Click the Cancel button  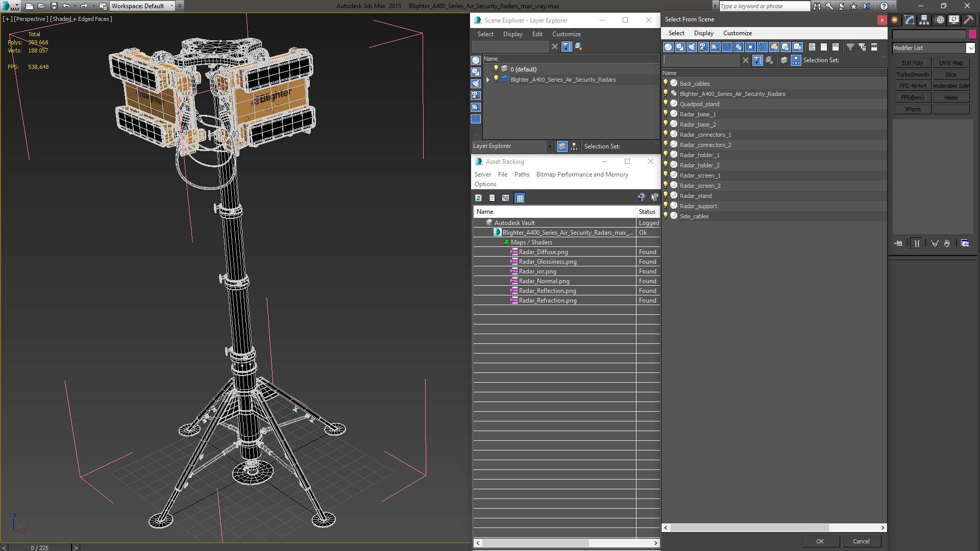(x=861, y=541)
